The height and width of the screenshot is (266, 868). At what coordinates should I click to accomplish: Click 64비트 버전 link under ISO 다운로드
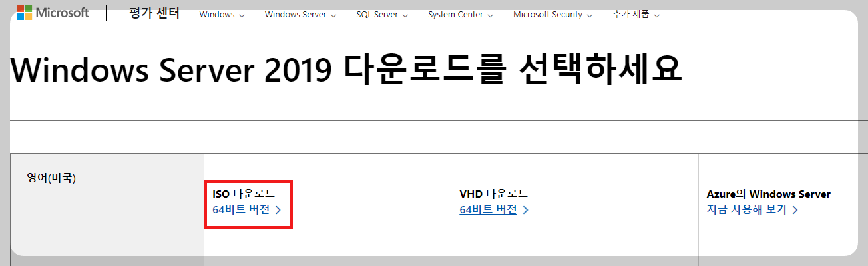tap(248, 209)
